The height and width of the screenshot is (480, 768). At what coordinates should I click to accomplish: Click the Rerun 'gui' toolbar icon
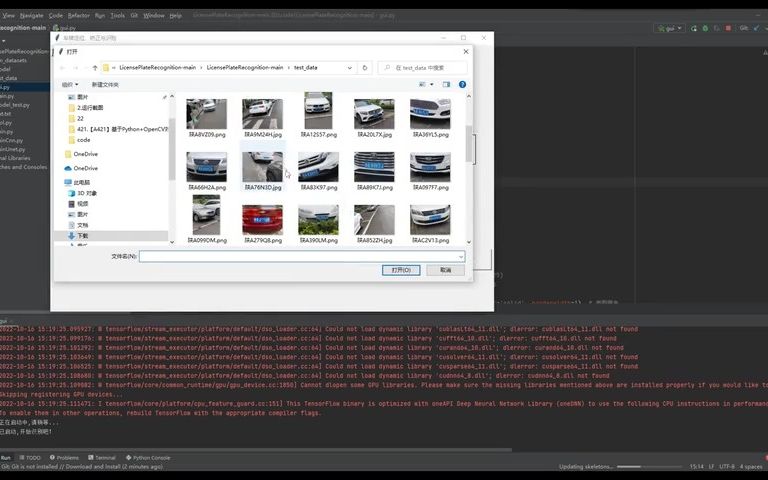(694, 28)
